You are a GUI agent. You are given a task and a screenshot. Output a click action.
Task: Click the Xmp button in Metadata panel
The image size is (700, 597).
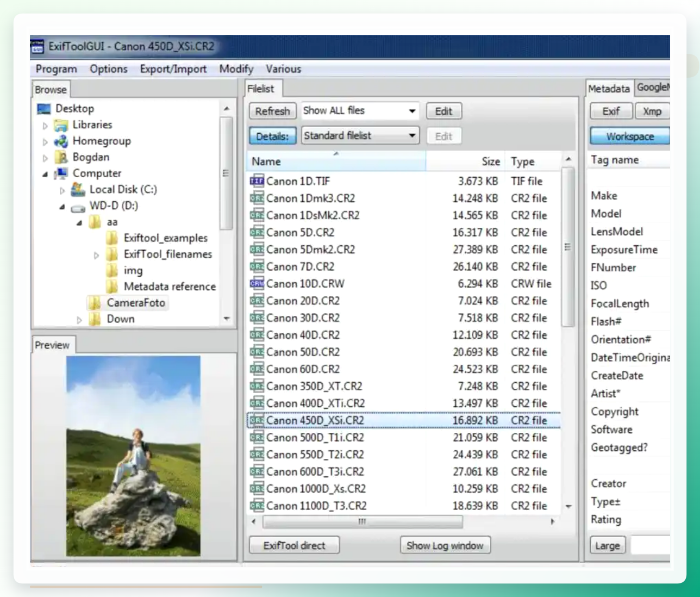pos(652,111)
